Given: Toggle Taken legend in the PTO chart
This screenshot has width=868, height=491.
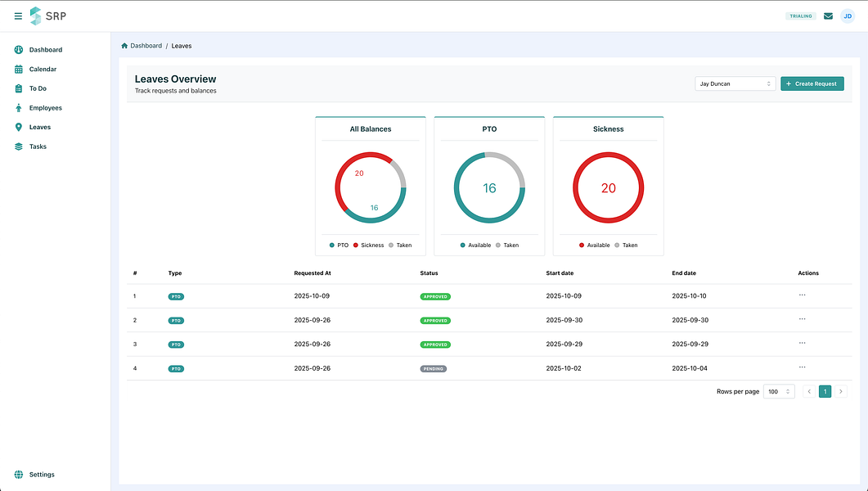Looking at the screenshot, I should (506, 245).
